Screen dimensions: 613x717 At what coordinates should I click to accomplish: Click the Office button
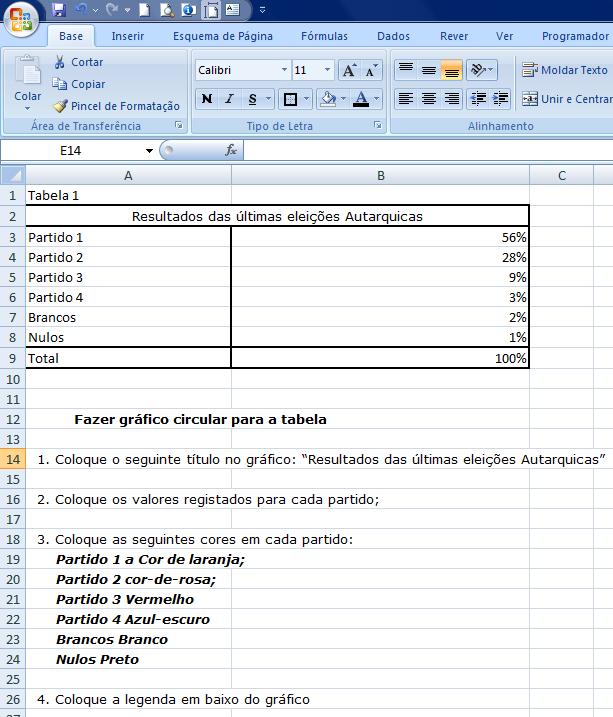coord(20,18)
